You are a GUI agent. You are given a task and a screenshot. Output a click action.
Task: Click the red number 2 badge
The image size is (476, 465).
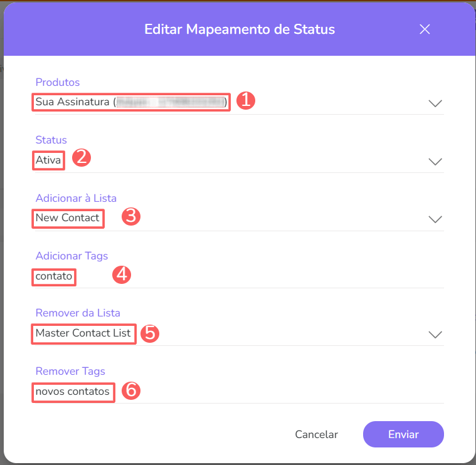coord(82,158)
